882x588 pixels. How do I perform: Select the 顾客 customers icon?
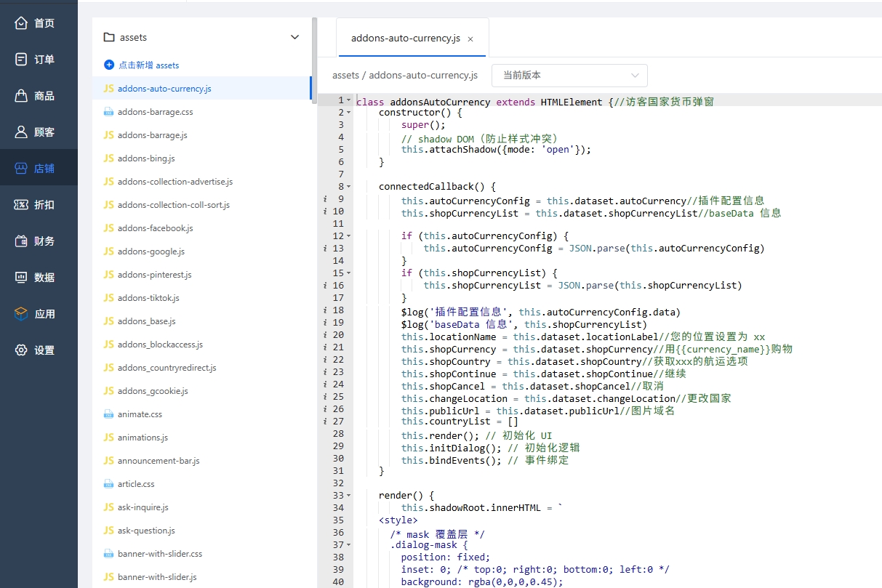tap(22, 132)
